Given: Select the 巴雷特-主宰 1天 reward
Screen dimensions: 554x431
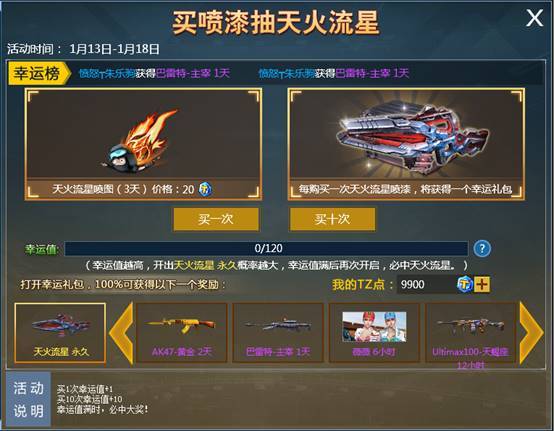Looking at the screenshot, I should (x=278, y=333).
